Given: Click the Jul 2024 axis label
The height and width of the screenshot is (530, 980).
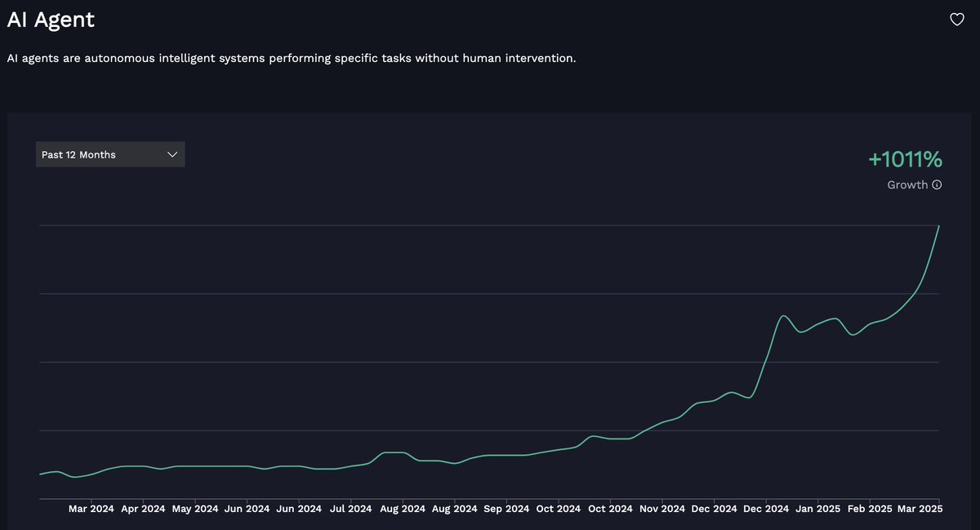Looking at the screenshot, I should click(350, 509).
